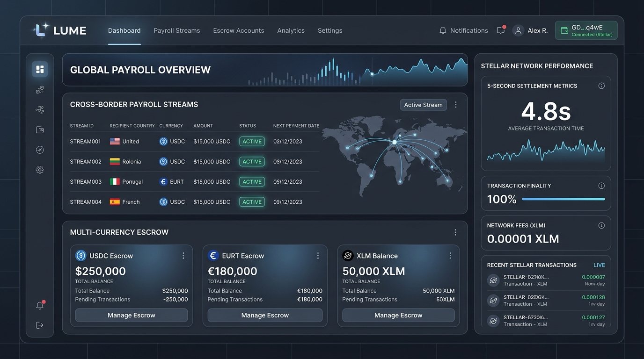
Task: Go to the Escrow Accounts tab
Action: point(239,30)
